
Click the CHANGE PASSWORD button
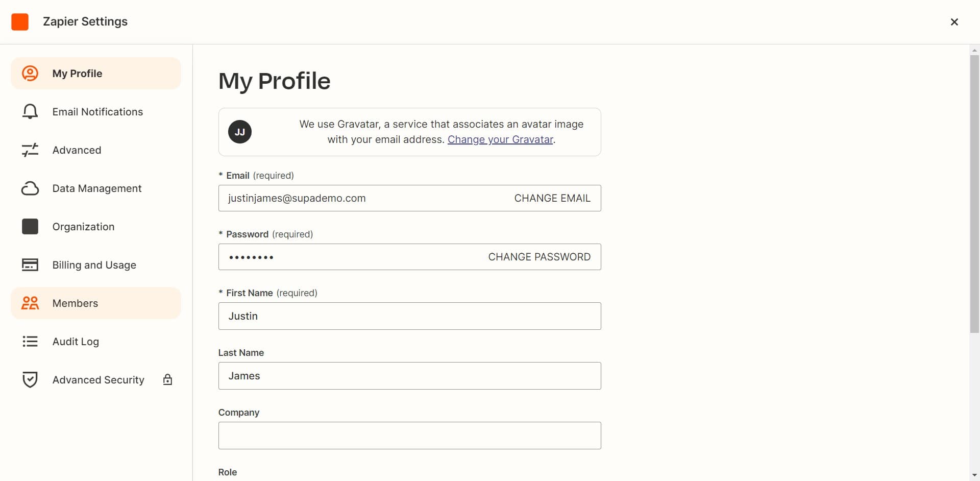(538, 257)
